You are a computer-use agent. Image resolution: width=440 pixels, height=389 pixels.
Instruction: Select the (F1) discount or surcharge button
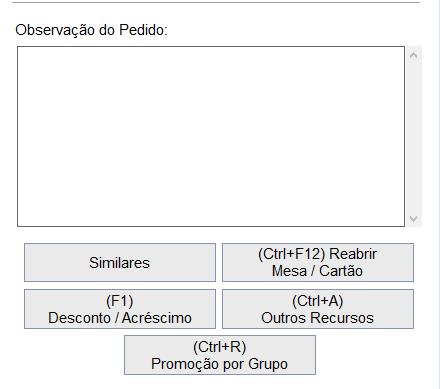[x=120, y=309]
